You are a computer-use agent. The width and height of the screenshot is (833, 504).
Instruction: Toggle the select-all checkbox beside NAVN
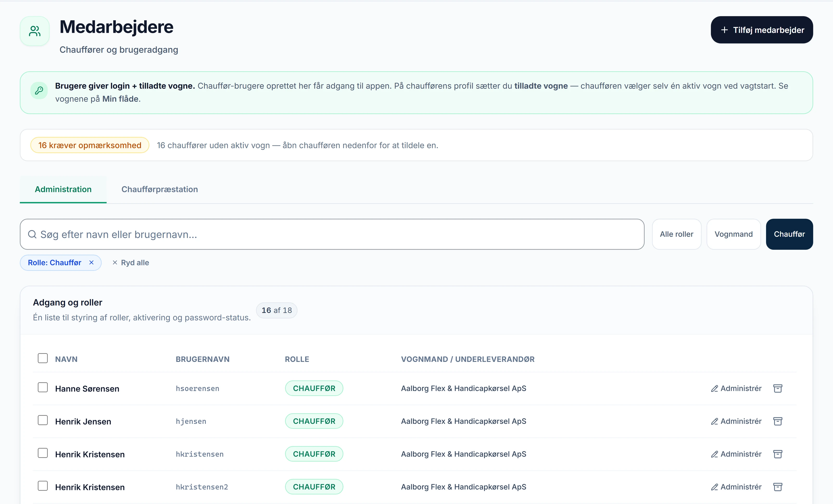(x=43, y=358)
